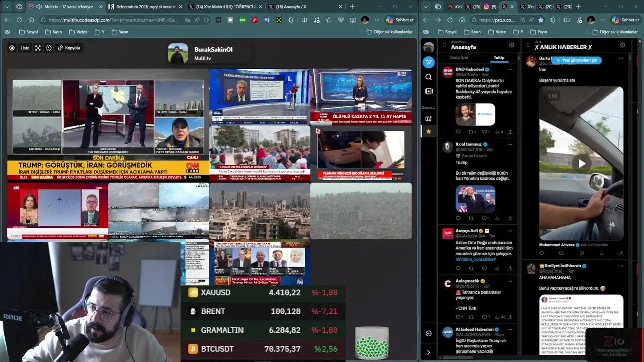The image size is (644, 362).
Task: Switch to Anasayfa / X tab in left window
Action: tap(306, 7)
